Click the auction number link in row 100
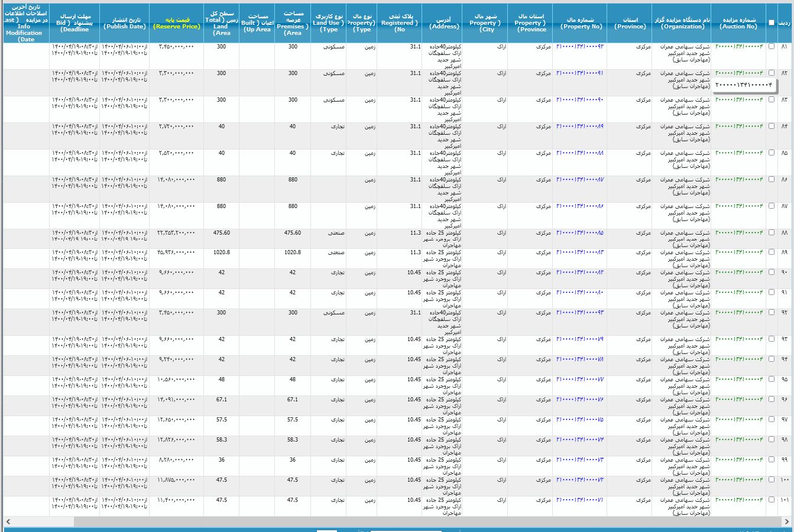 point(739,480)
